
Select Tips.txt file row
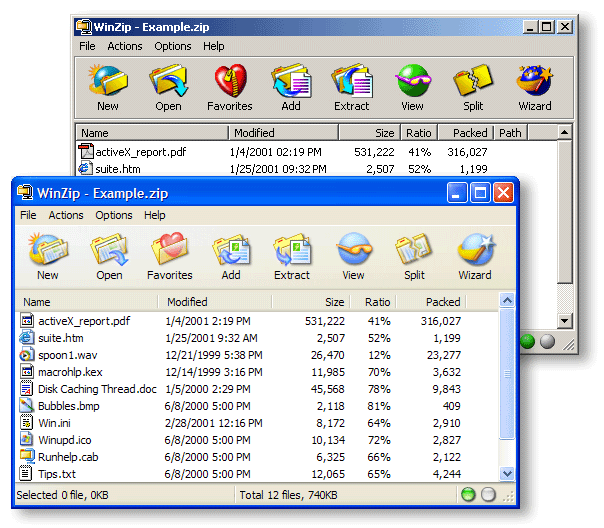(x=241, y=473)
